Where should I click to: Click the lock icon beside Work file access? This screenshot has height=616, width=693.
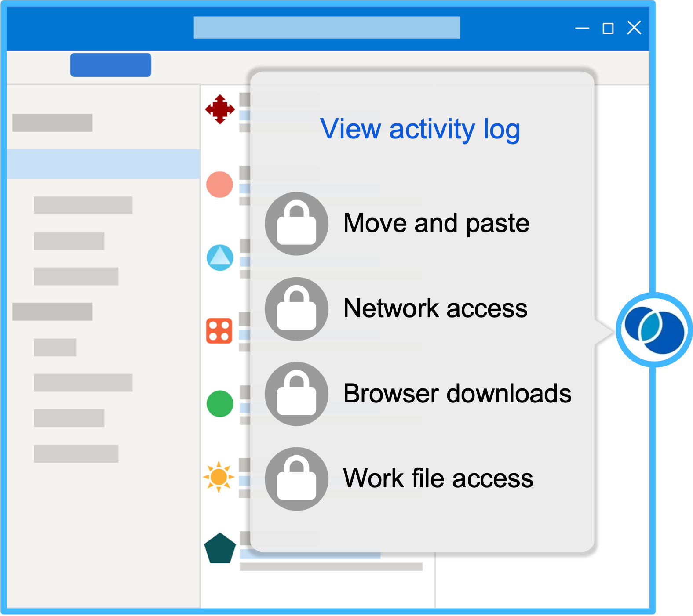[296, 479]
